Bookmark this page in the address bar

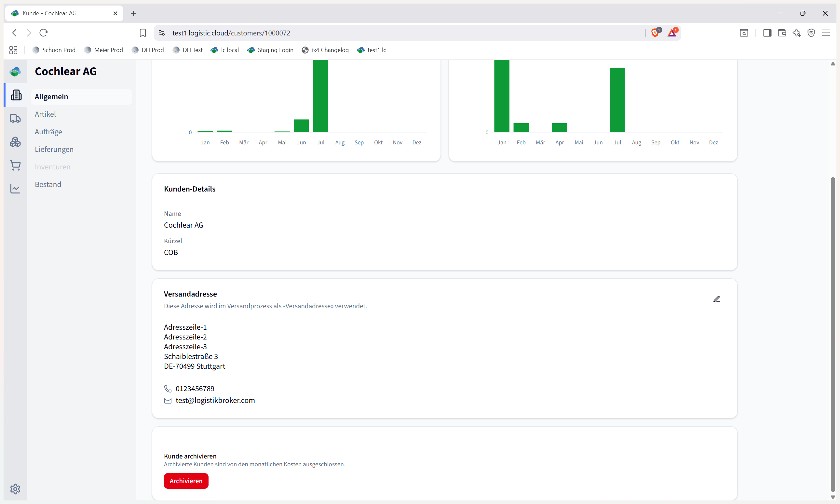click(143, 33)
